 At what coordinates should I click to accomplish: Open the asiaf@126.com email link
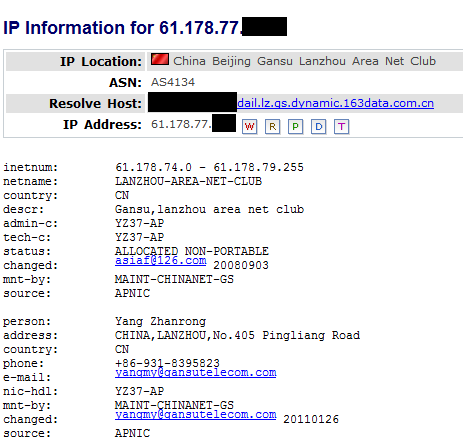(161, 260)
